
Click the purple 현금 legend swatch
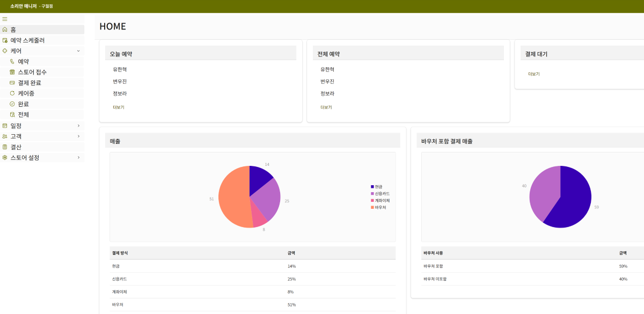click(372, 187)
